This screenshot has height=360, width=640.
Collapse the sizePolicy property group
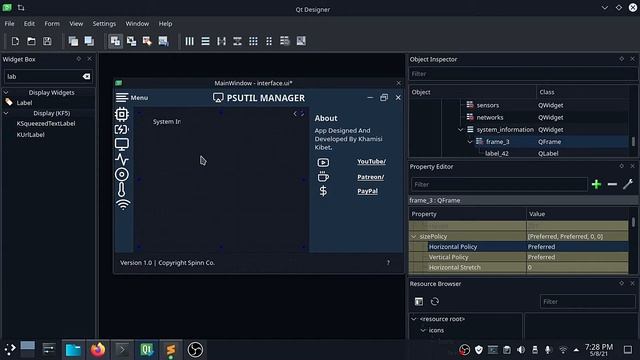pyautogui.click(x=414, y=236)
